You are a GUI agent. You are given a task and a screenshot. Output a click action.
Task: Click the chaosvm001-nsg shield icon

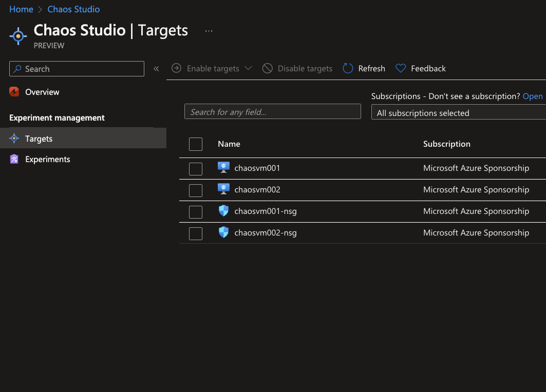[x=223, y=211]
